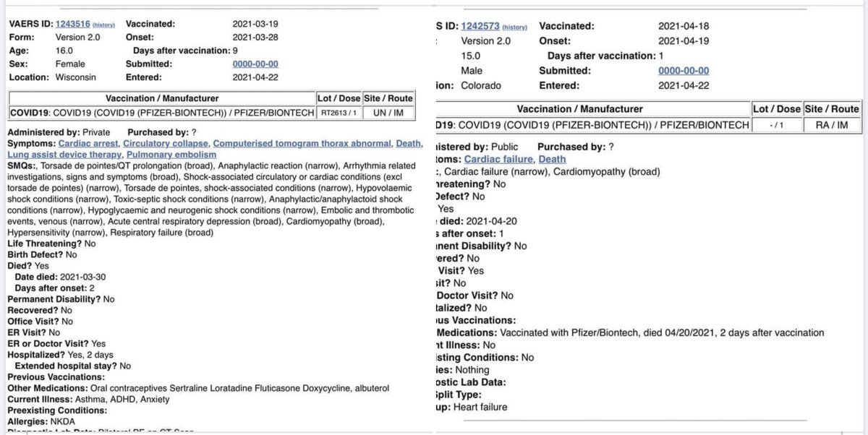
Task: Select vaccinated date 2021-03-19
Action: (256, 24)
